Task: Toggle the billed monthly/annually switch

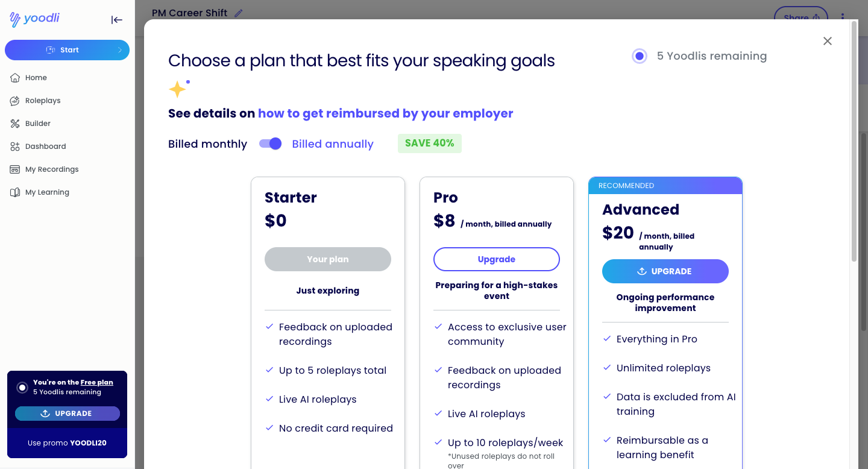Action: (270, 143)
